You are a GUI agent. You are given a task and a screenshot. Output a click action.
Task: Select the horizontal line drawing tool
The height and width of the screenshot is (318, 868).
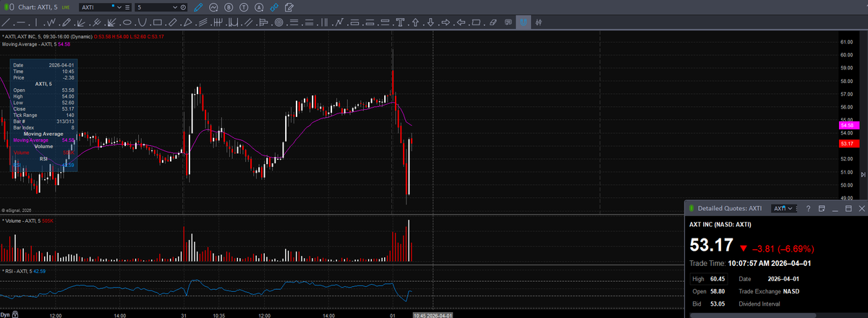[x=21, y=22]
